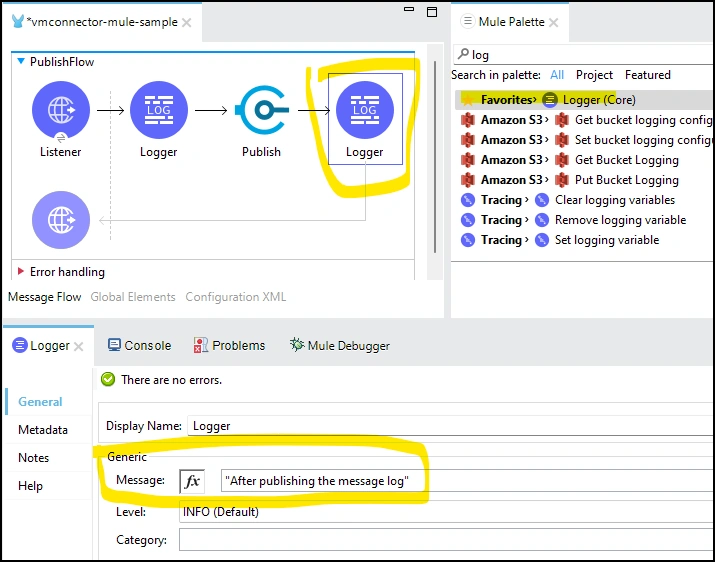
Task: Filter palette search by All
Action: [x=557, y=75]
